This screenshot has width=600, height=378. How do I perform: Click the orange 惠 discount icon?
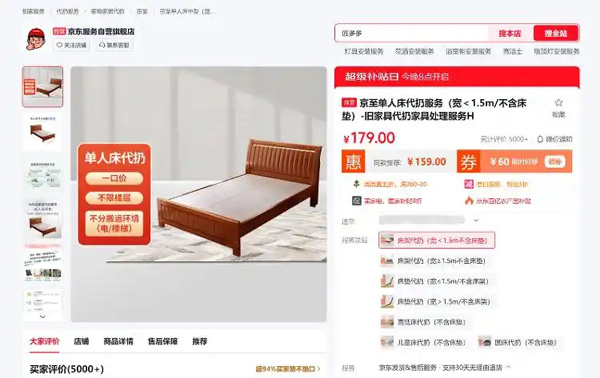click(353, 161)
